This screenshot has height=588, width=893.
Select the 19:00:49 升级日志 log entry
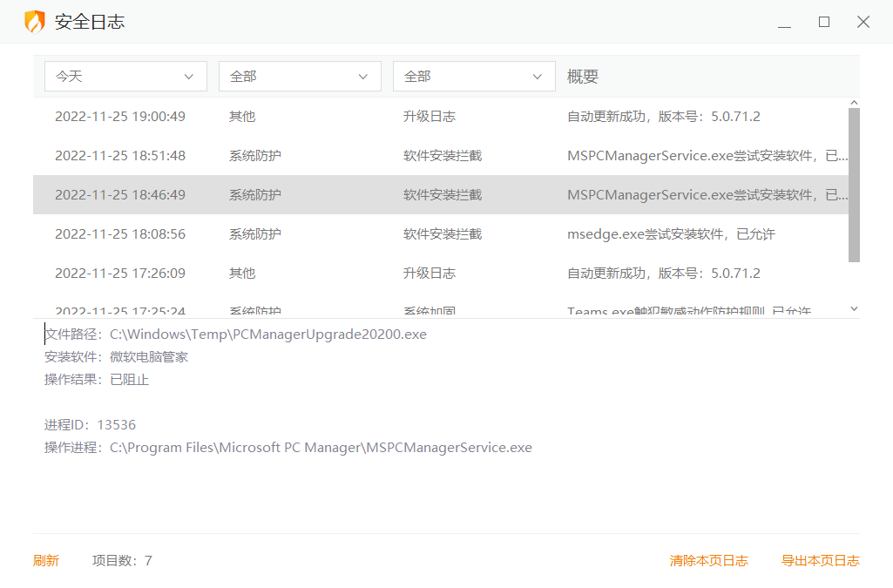coord(436,117)
